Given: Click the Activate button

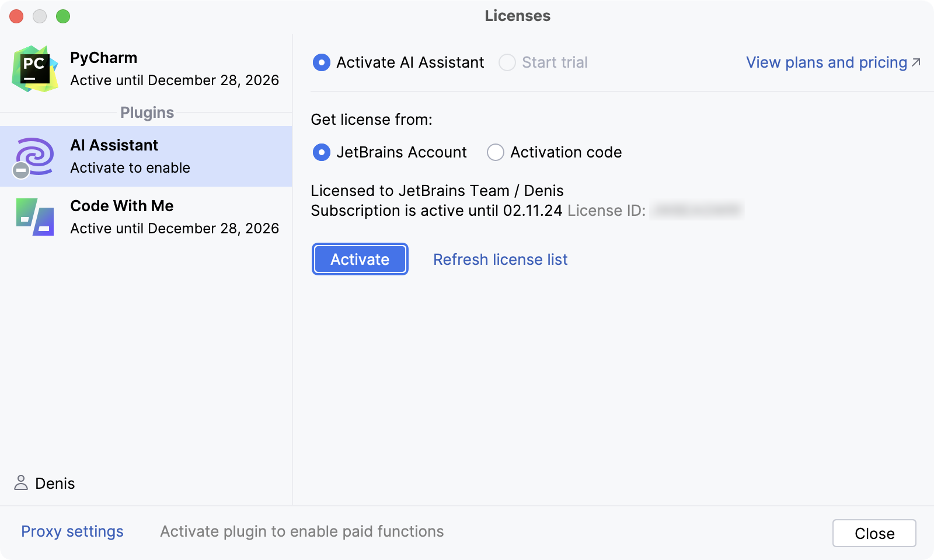Looking at the screenshot, I should (x=359, y=259).
